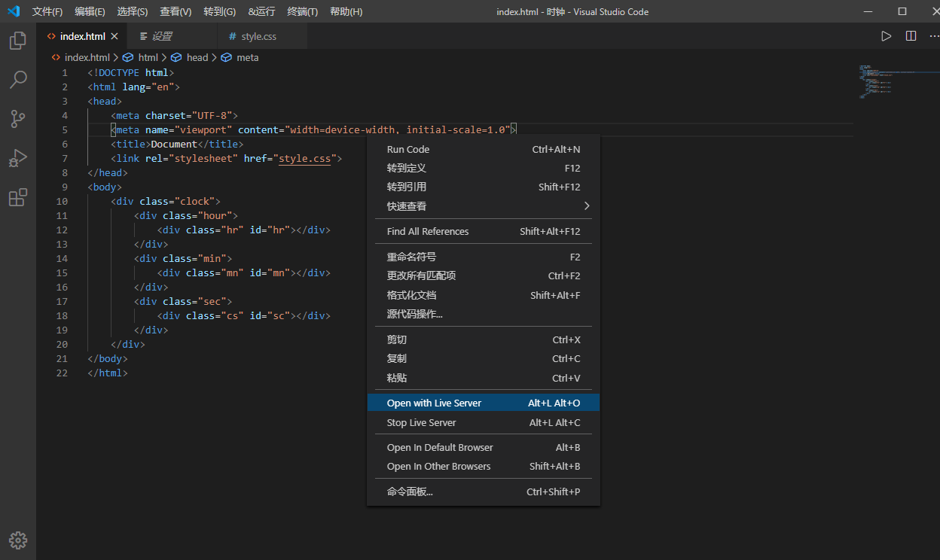Open the Extensions sidebar icon

click(x=17, y=197)
